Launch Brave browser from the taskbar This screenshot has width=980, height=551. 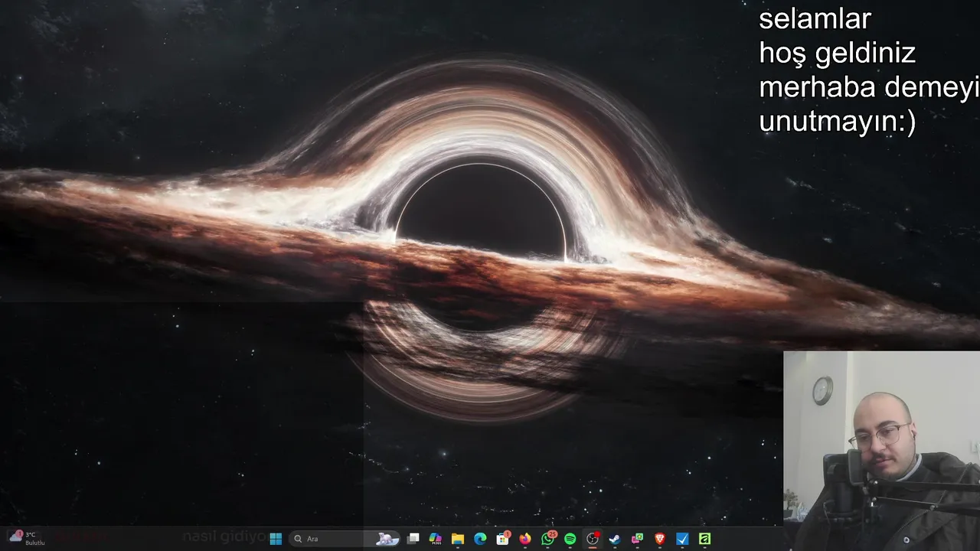(659, 539)
